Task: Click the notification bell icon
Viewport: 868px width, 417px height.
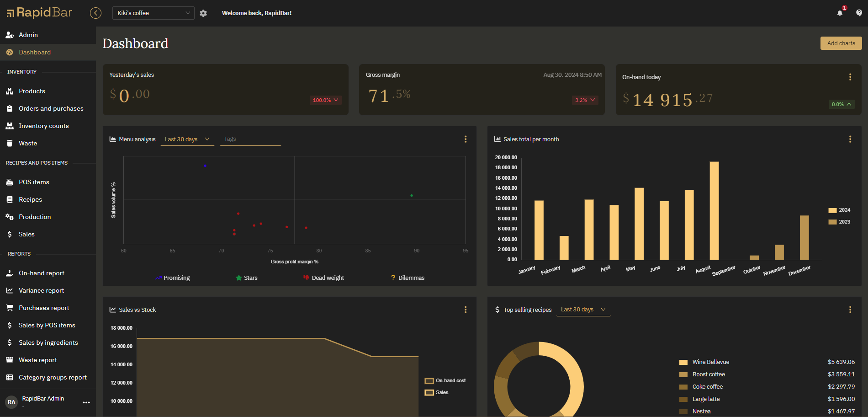Action: pyautogui.click(x=840, y=13)
